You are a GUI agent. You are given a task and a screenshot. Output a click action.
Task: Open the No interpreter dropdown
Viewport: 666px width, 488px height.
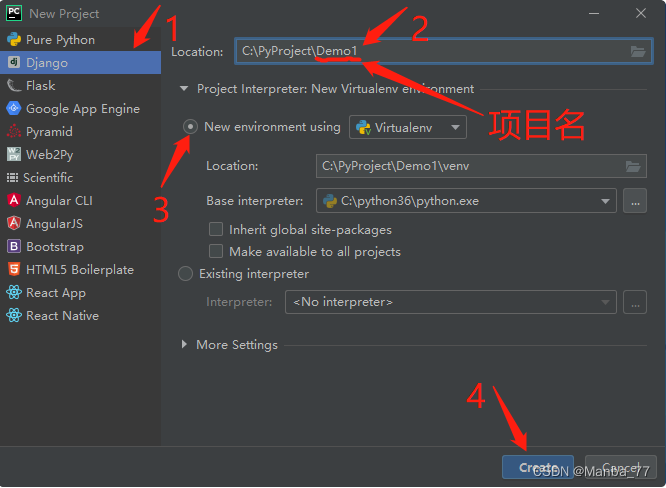(x=451, y=302)
